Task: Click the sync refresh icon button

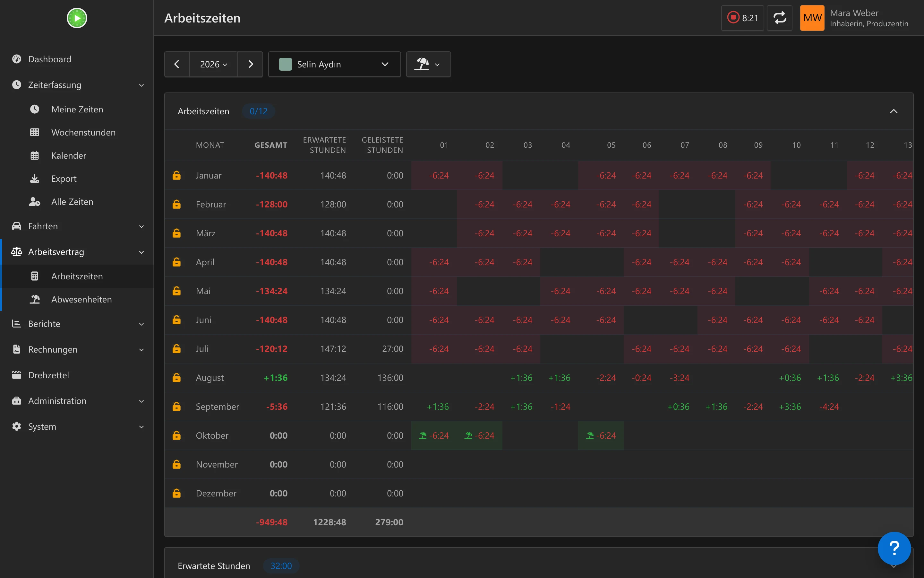Action: (779, 18)
